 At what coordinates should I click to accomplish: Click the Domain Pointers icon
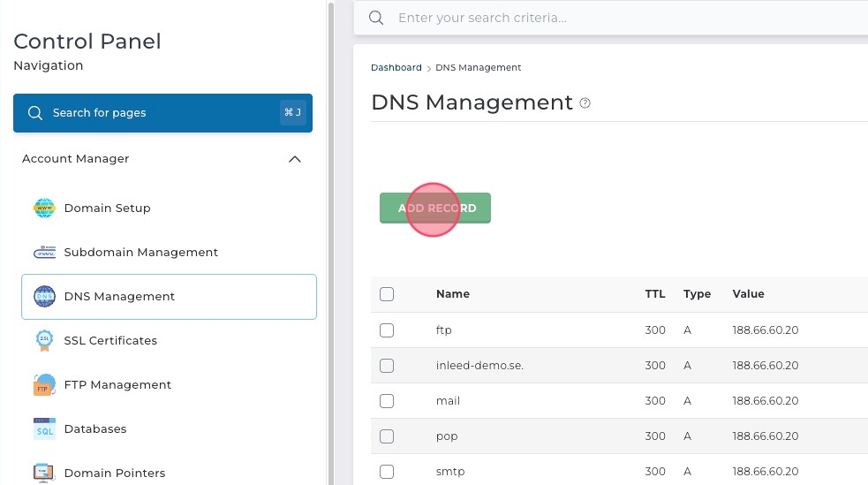tap(44, 473)
